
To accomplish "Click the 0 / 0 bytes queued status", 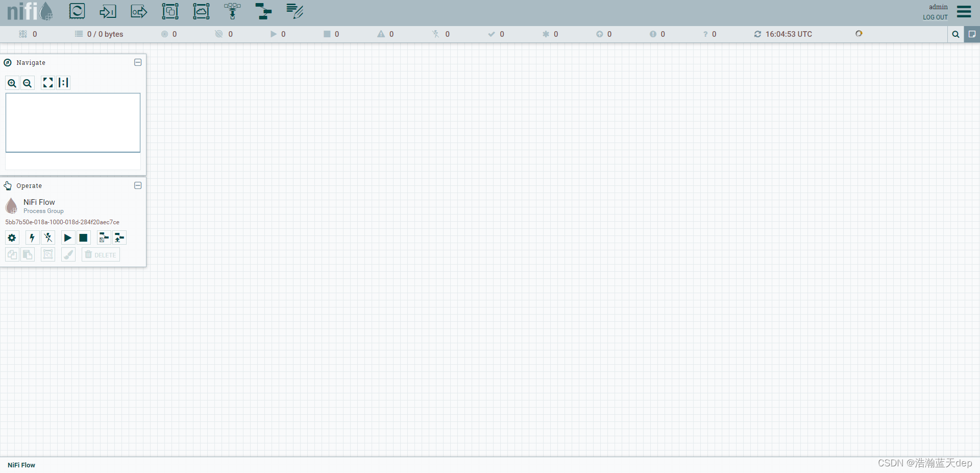I will point(105,34).
